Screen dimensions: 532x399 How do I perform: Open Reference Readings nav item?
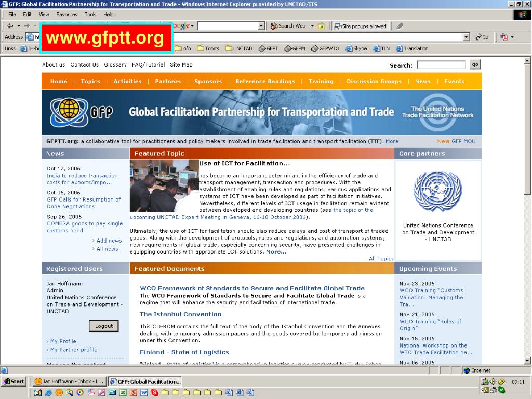coord(265,82)
